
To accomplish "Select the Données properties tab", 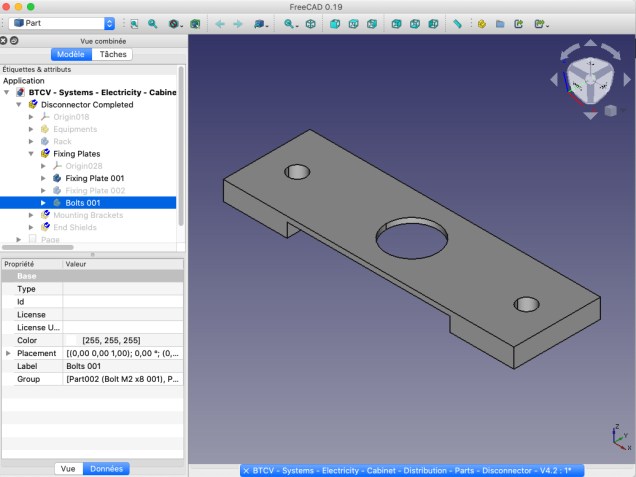I will click(x=105, y=468).
